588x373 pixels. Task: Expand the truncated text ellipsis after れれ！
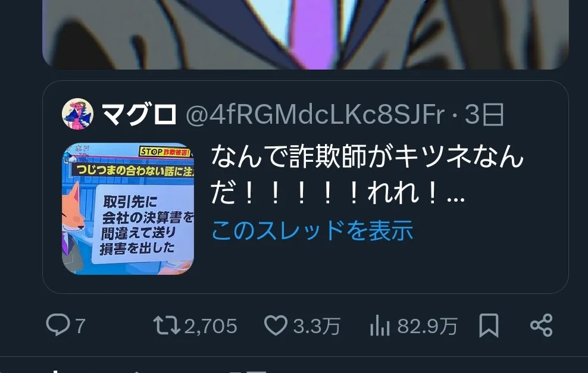(456, 199)
